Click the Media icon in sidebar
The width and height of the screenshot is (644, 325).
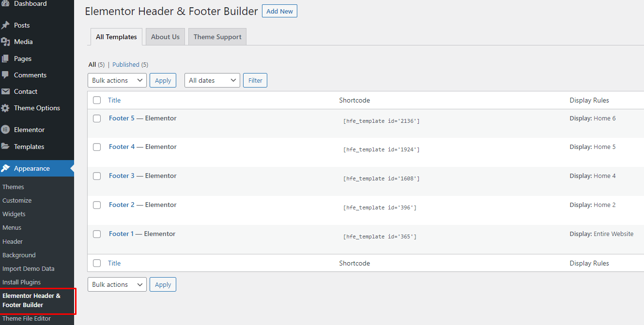5,42
